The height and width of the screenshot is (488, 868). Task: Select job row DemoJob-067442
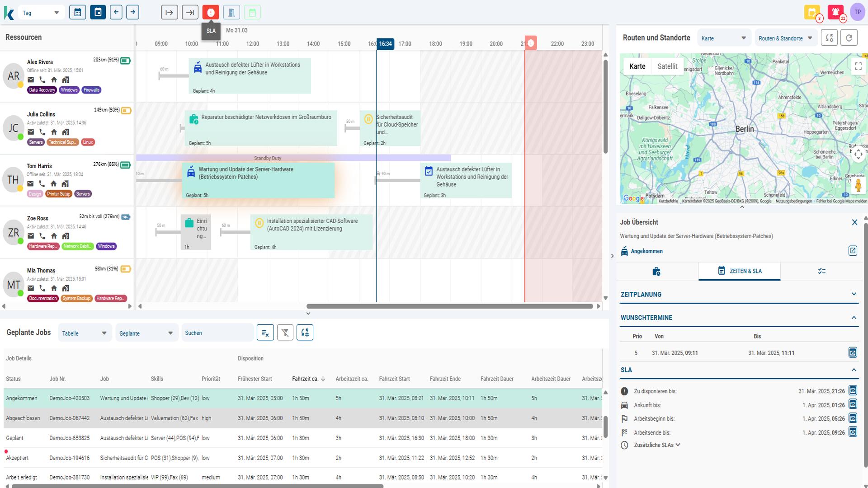click(303, 418)
